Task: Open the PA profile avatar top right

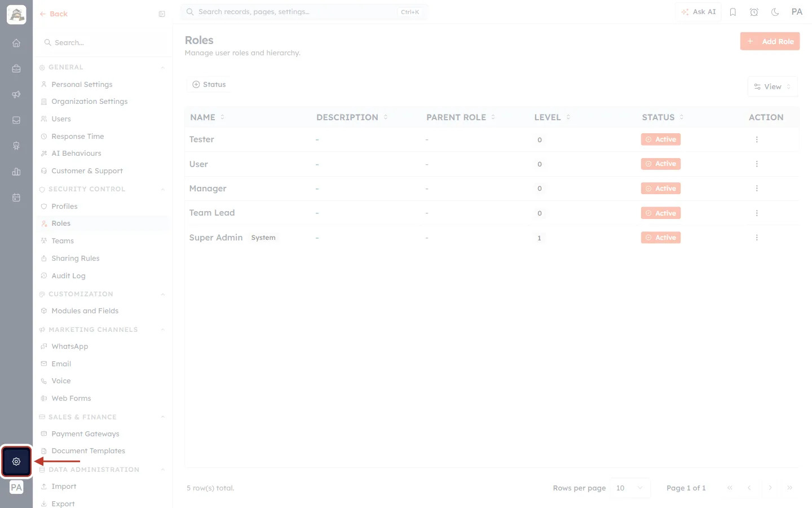Action: [x=797, y=12]
